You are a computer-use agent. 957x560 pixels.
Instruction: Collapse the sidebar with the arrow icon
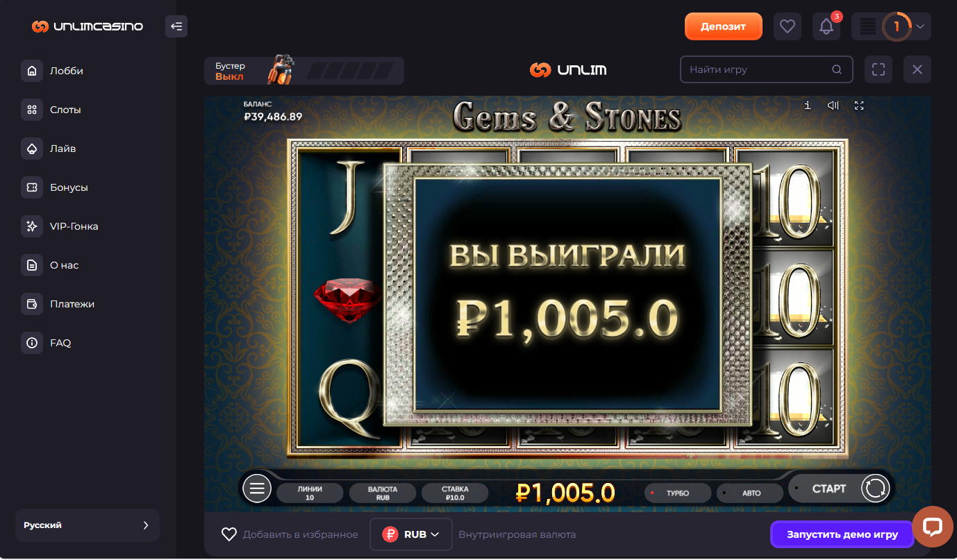(176, 26)
